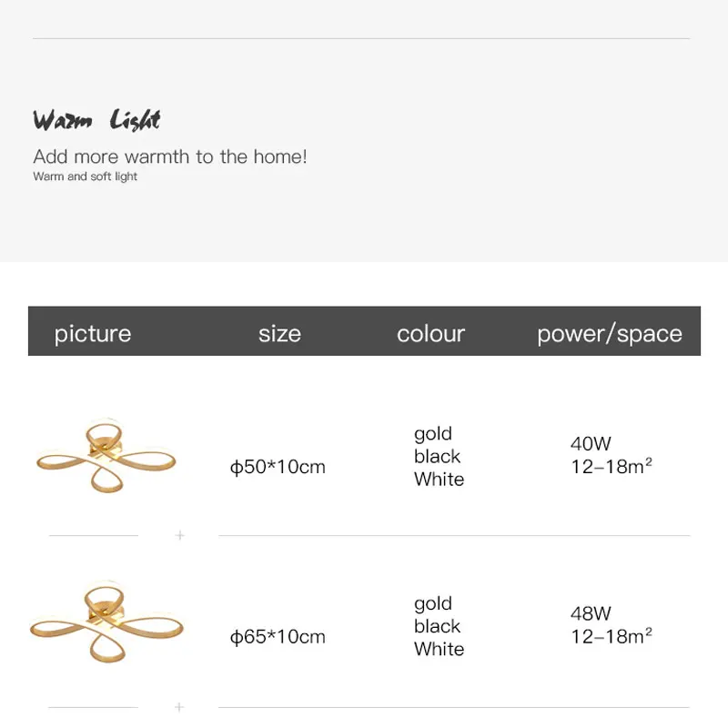The width and height of the screenshot is (728, 728).
Task: Click the 65cm gold lamp picture
Action: pos(106,625)
